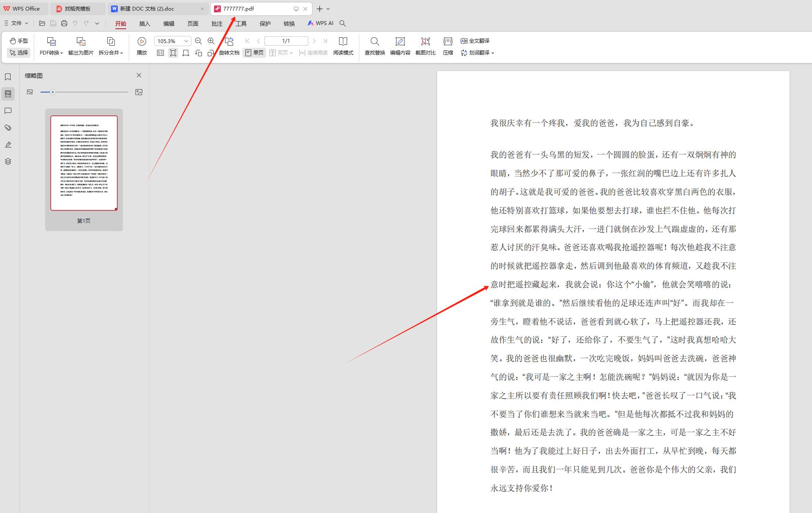Open the comments sidebar panel
This screenshot has width=812, height=513.
click(x=8, y=111)
